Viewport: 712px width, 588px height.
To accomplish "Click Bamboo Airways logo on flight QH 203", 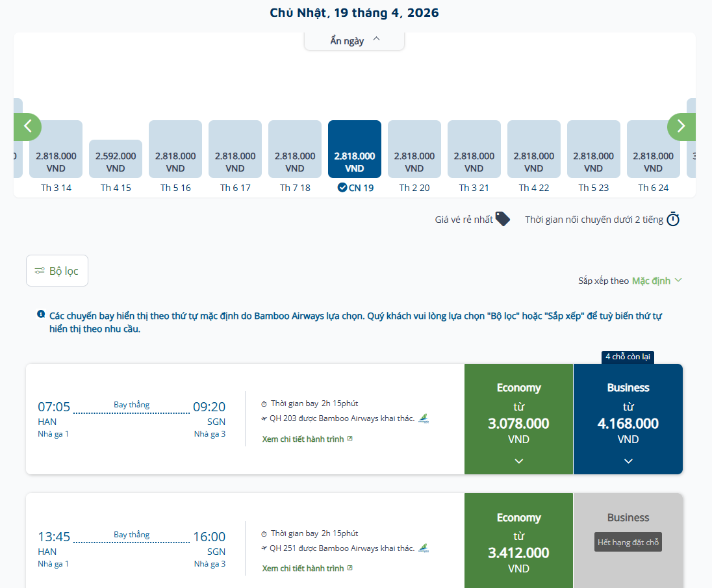I will [x=424, y=418].
